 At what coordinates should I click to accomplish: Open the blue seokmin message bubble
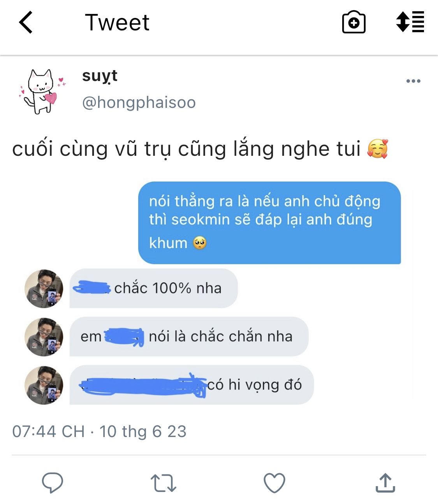point(269,223)
